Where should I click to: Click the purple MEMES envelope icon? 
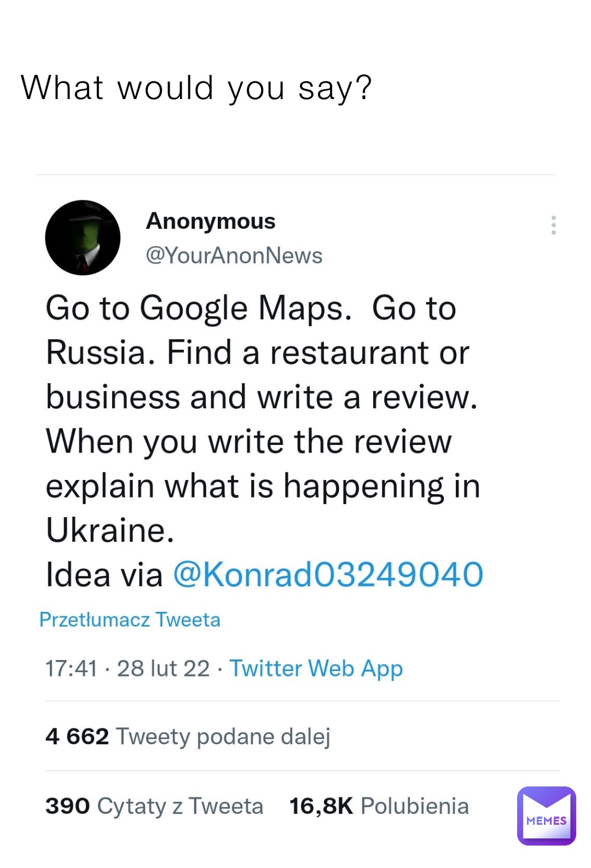[546, 815]
